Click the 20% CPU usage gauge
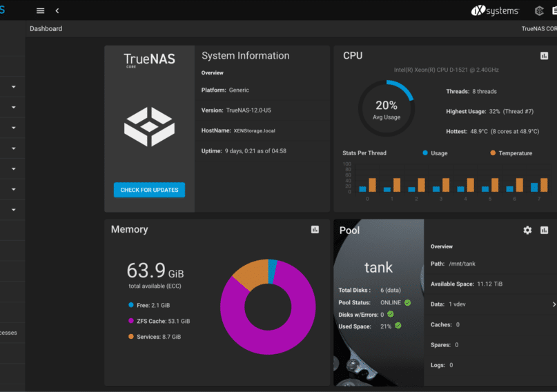The image size is (557, 392). (386, 108)
